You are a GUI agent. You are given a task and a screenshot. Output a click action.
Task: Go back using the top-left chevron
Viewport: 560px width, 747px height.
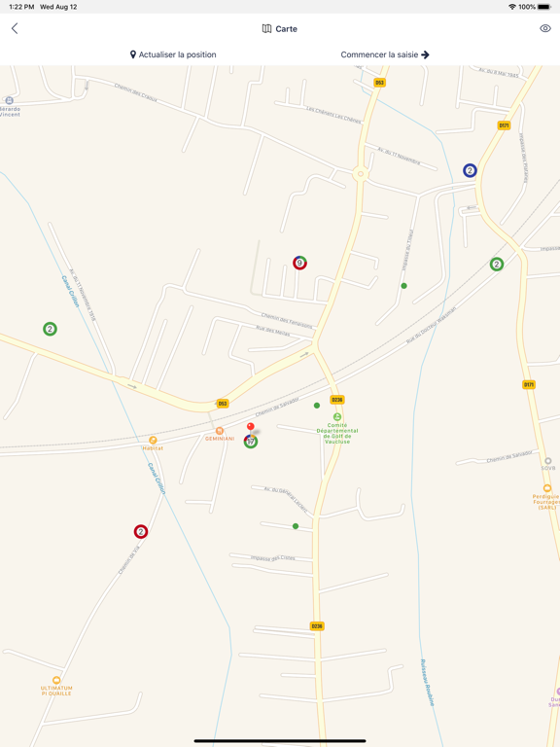15,28
